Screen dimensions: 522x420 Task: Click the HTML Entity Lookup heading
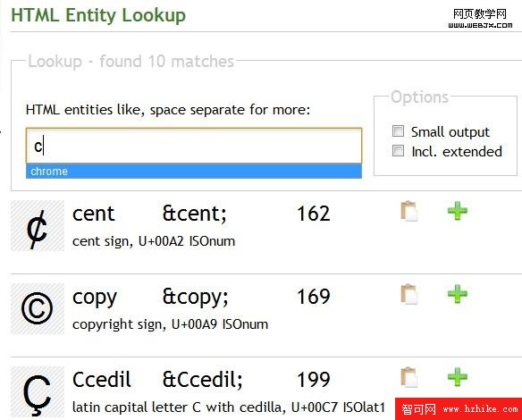[98, 16]
